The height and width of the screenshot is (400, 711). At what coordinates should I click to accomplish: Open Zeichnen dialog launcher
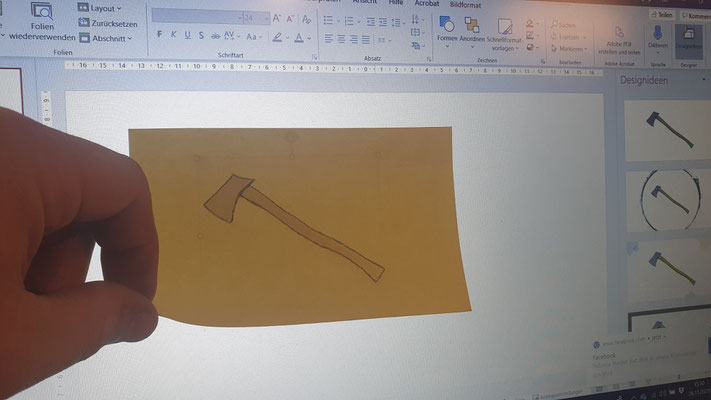click(x=543, y=61)
